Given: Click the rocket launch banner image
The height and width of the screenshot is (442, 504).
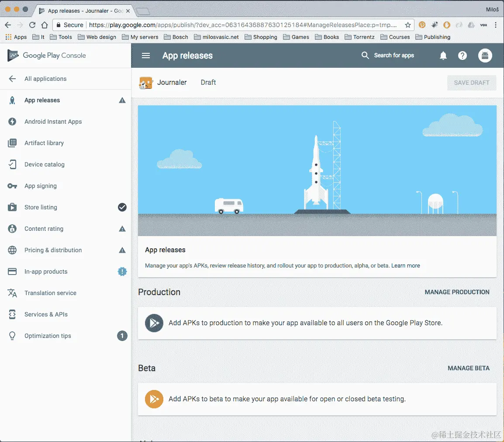Looking at the screenshot, I should click(x=317, y=171).
